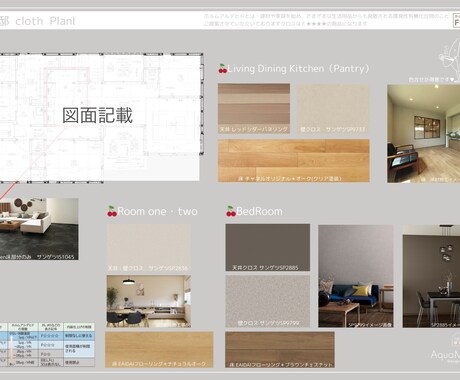Click the cloth Planl title text
This screenshot has height=380, width=460.
coord(45,21)
